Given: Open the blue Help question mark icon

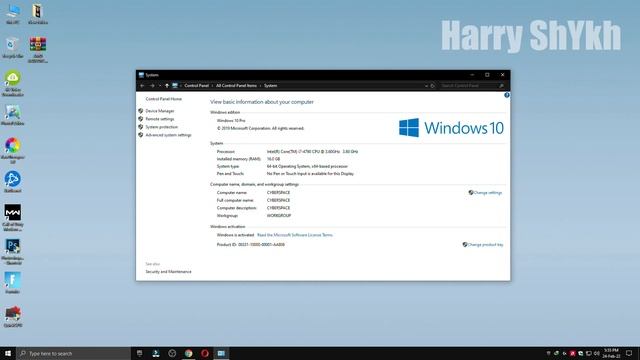Looking at the screenshot, I should click(x=507, y=95).
